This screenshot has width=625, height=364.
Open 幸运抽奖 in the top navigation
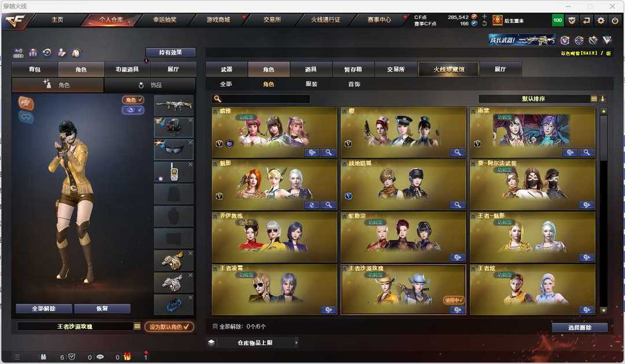point(164,20)
